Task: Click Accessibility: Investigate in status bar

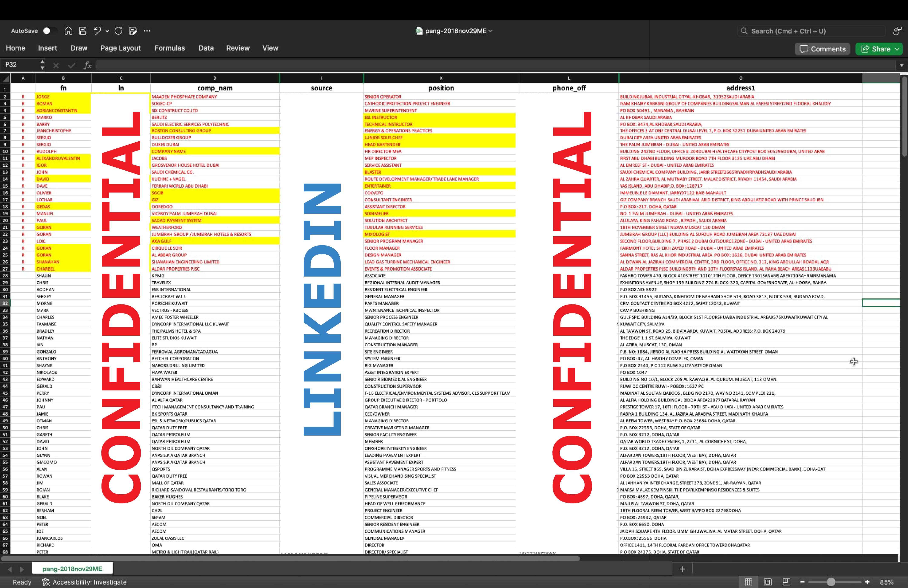Action: pos(84,582)
